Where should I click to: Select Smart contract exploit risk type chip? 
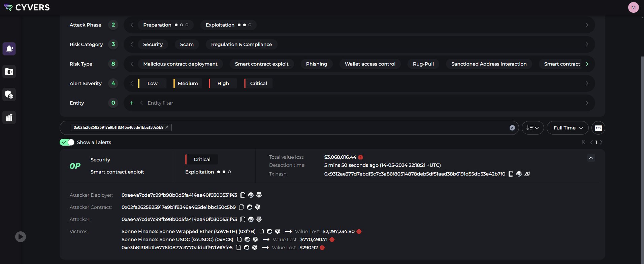pyautogui.click(x=262, y=64)
